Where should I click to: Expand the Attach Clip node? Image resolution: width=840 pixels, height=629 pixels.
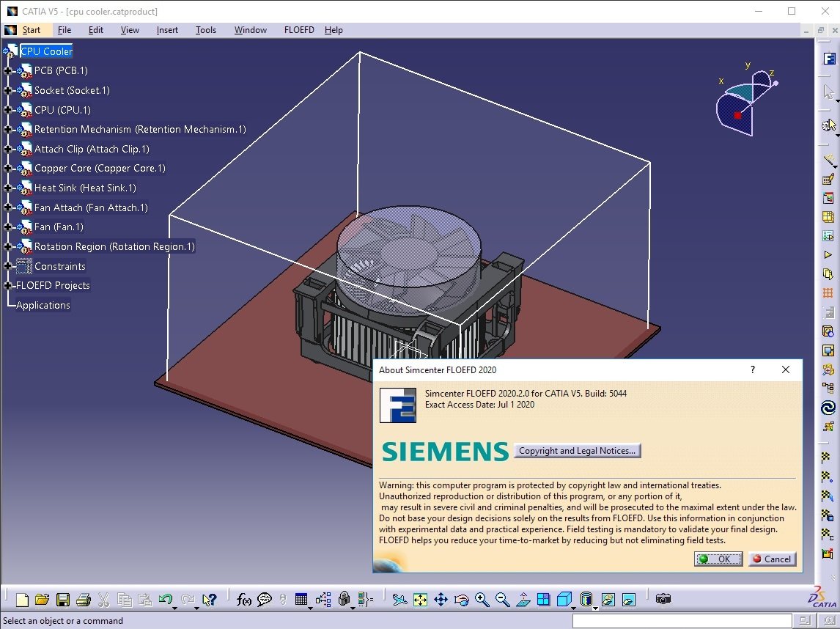click(7, 149)
